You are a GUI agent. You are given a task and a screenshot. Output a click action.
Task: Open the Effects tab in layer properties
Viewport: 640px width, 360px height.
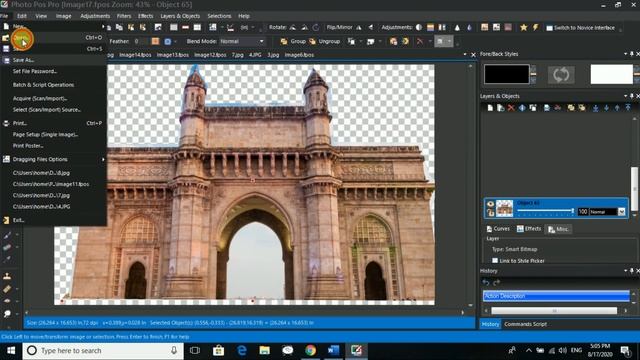click(529, 229)
